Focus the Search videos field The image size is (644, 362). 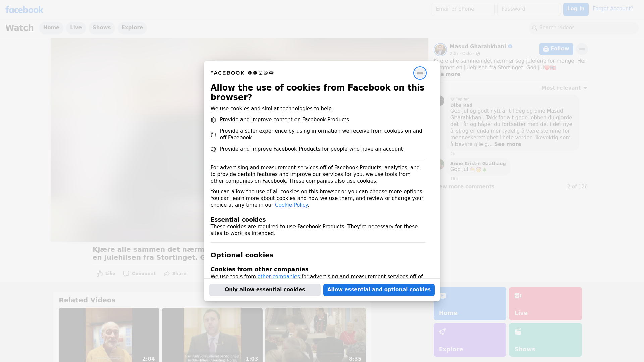coord(583,28)
